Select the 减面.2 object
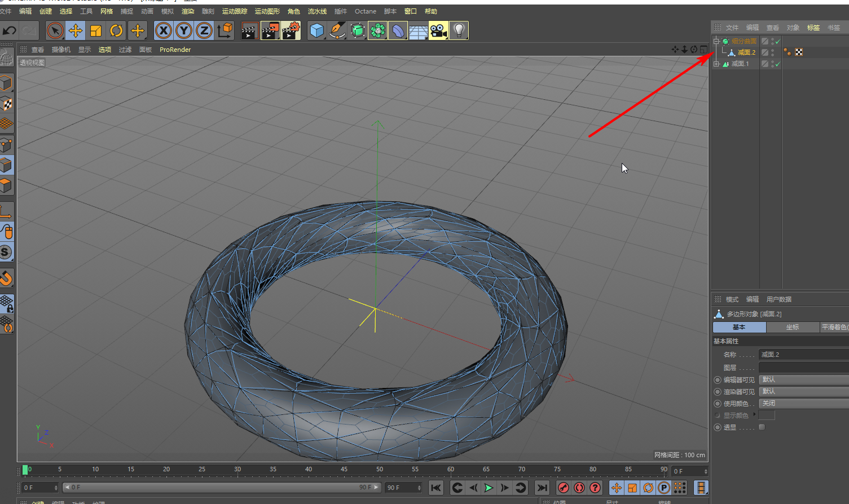849x504 pixels. pos(746,52)
